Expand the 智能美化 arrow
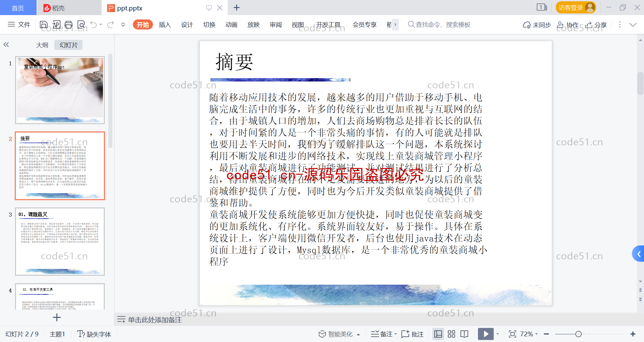 point(358,334)
